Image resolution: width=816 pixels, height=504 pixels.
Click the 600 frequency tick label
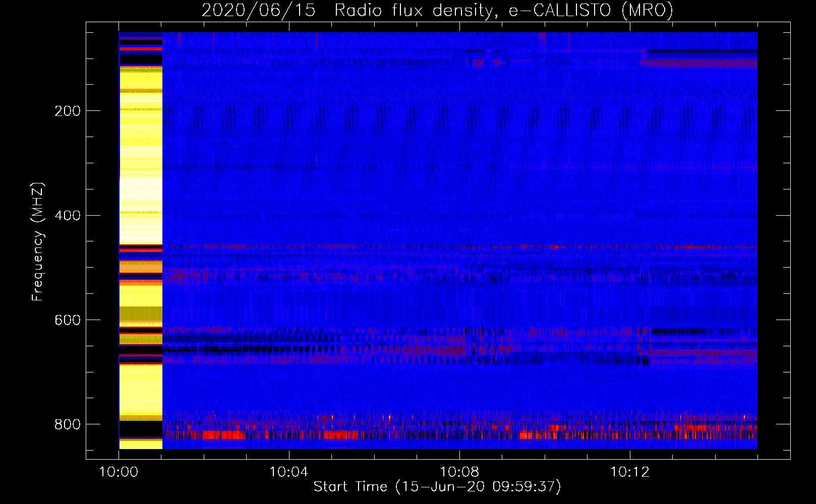[x=67, y=321]
